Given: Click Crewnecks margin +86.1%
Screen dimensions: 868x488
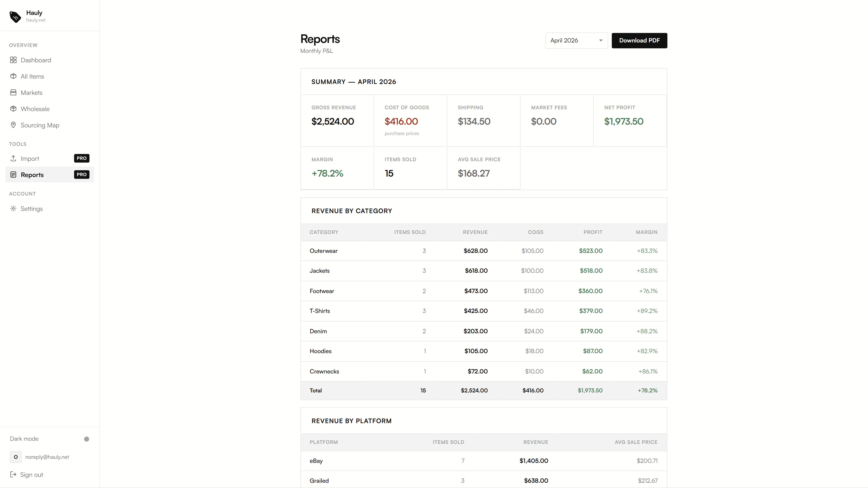Looking at the screenshot, I should click(648, 371).
